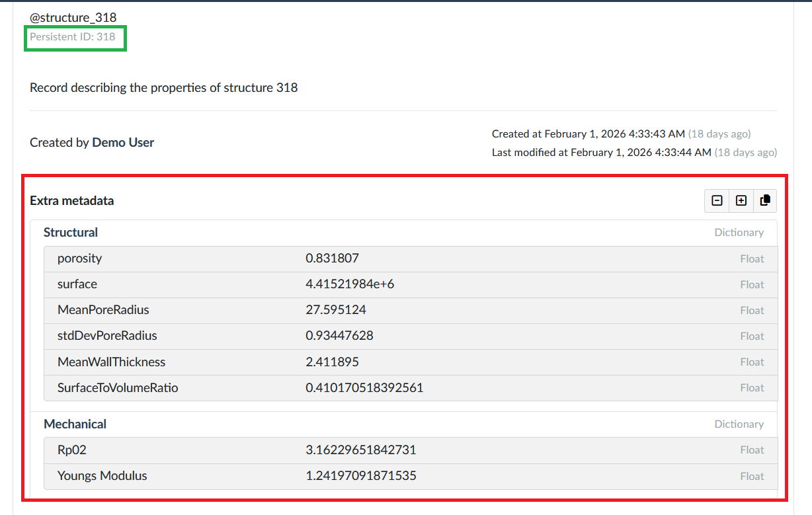Select surface value 4.41521984e+6

pos(350,284)
